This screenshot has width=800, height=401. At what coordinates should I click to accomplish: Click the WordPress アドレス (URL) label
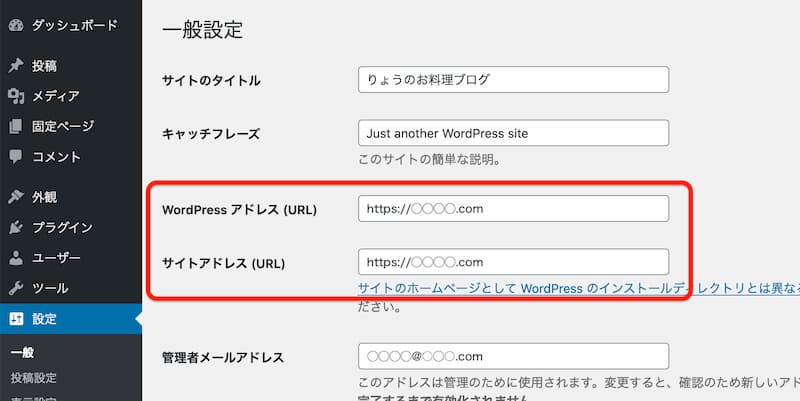(239, 210)
